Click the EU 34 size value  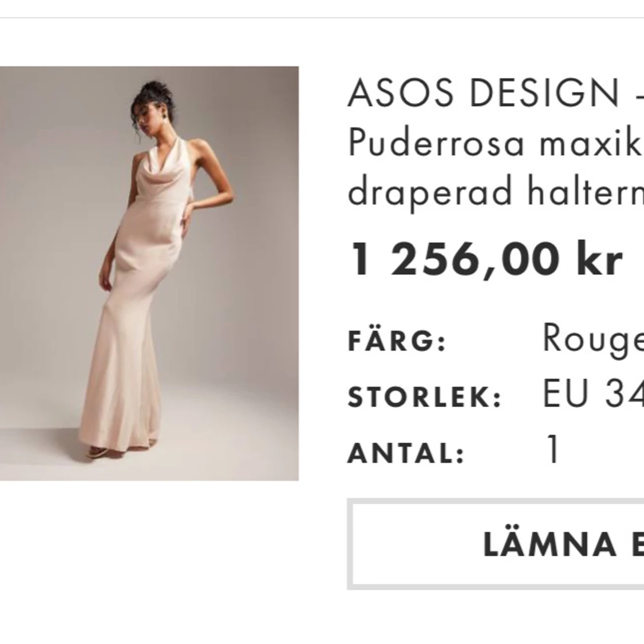pos(593,393)
